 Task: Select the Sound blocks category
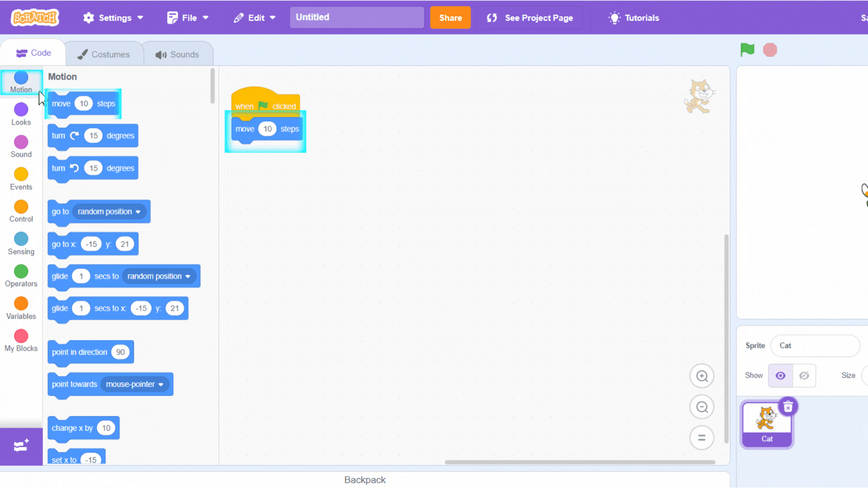click(21, 146)
